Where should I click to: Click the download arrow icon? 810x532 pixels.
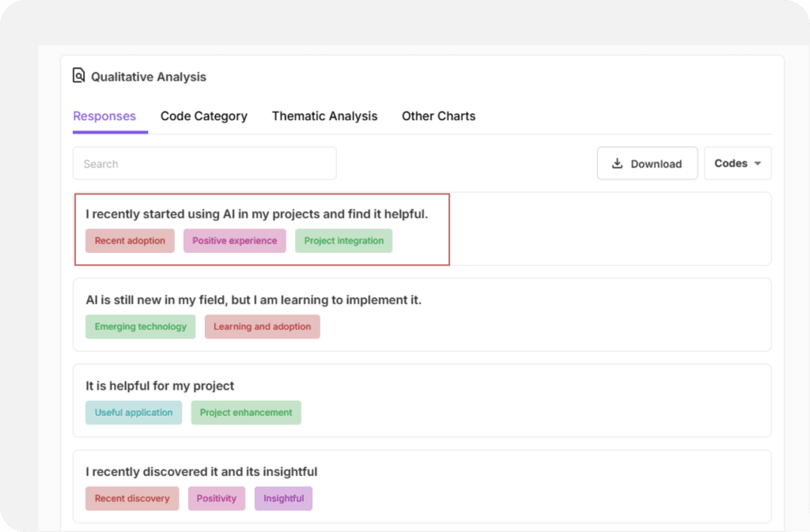618,164
